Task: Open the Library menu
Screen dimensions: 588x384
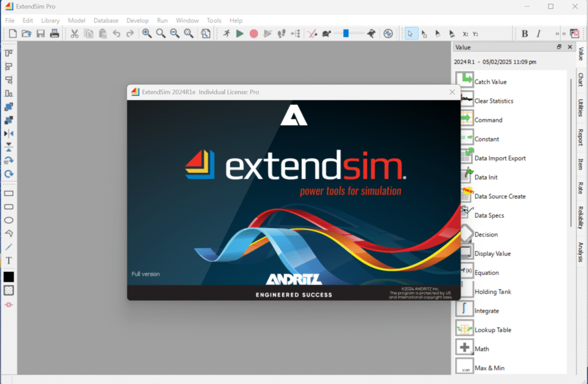Action: point(51,20)
